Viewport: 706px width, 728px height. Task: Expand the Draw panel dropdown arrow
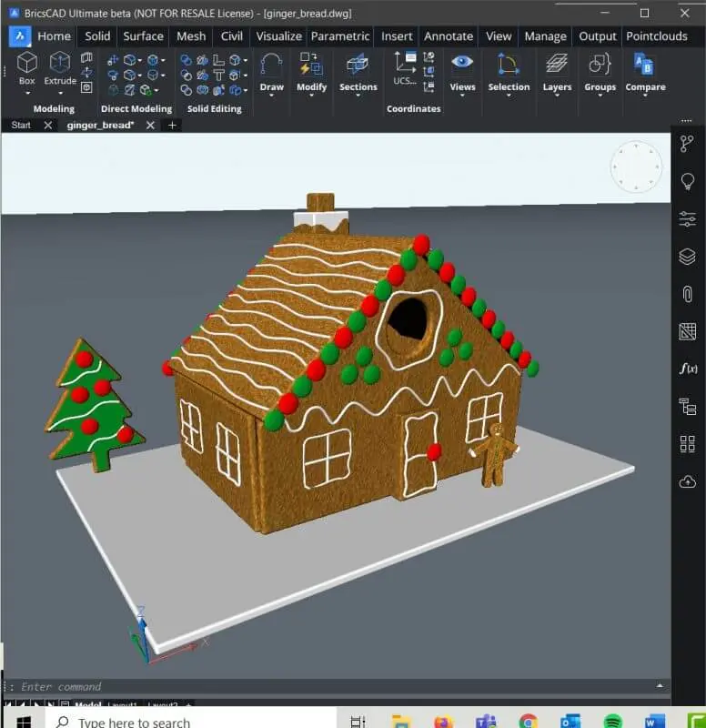271,96
